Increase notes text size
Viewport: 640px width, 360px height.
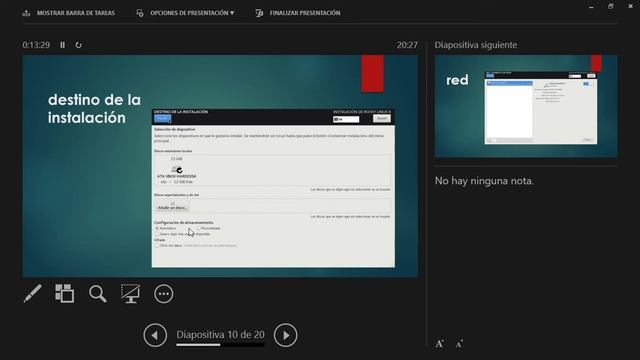(x=440, y=344)
